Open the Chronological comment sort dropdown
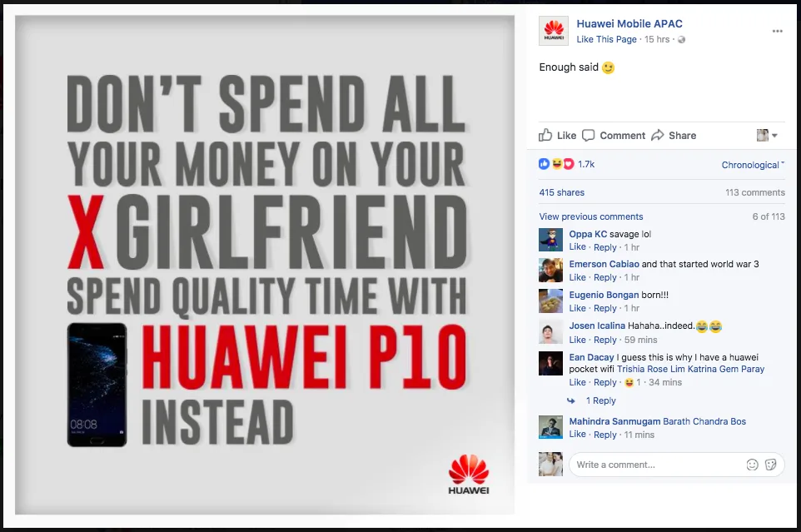Viewport: 801px width, 532px height. 753,165
